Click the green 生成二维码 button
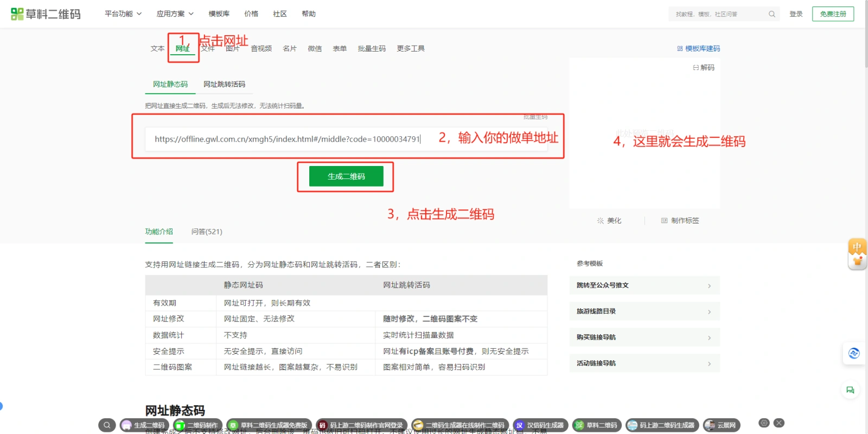The width and height of the screenshot is (868, 434). (x=346, y=176)
